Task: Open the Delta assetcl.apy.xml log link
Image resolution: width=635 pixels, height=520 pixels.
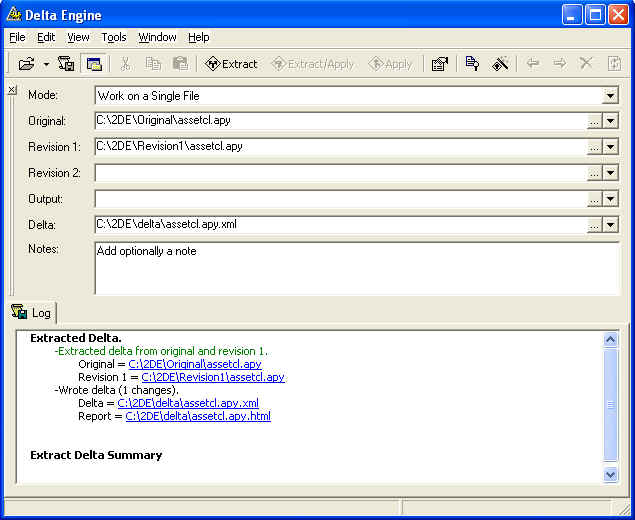Action: (188, 403)
